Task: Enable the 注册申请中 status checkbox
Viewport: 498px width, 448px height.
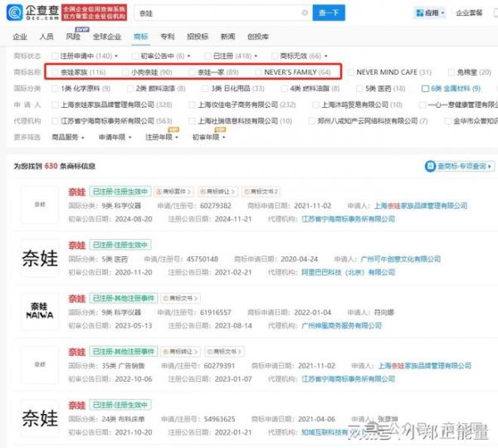Action: tap(54, 56)
